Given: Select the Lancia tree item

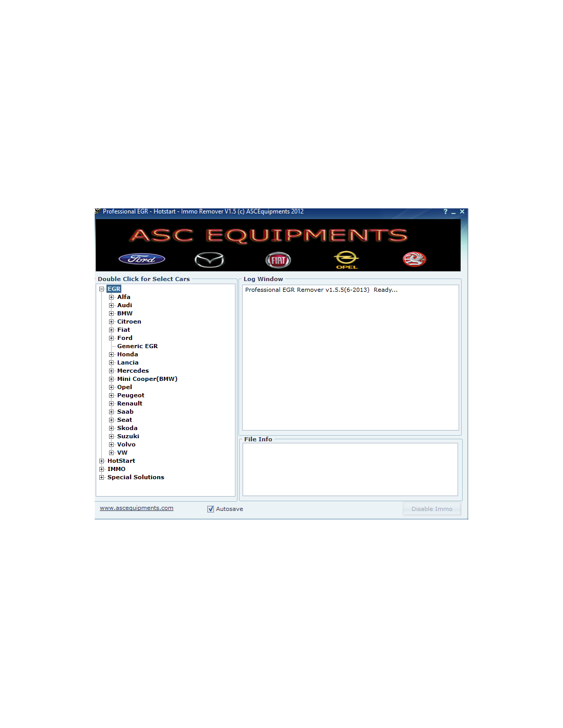Looking at the screenshot, I should 127,362.
